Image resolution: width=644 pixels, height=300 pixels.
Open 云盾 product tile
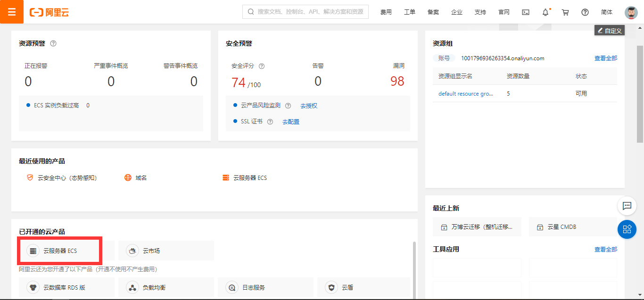(363, 287)
